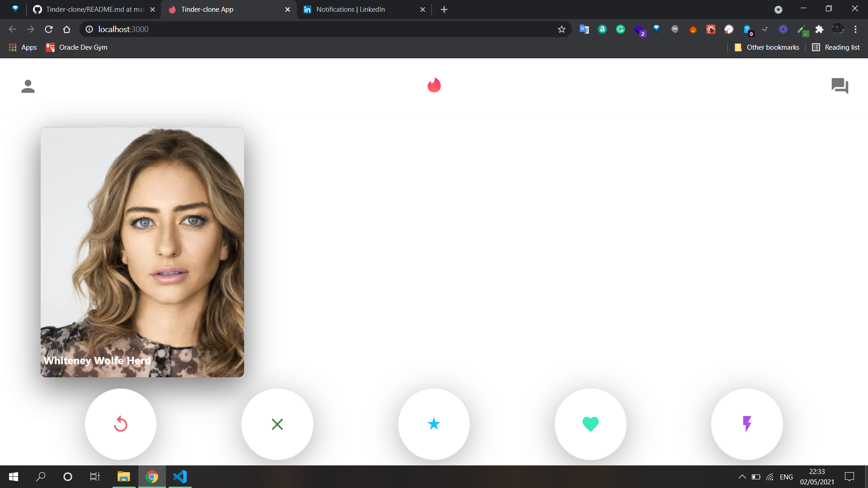
Task: Expand the Other bookmarks folder
Action: 767,47
